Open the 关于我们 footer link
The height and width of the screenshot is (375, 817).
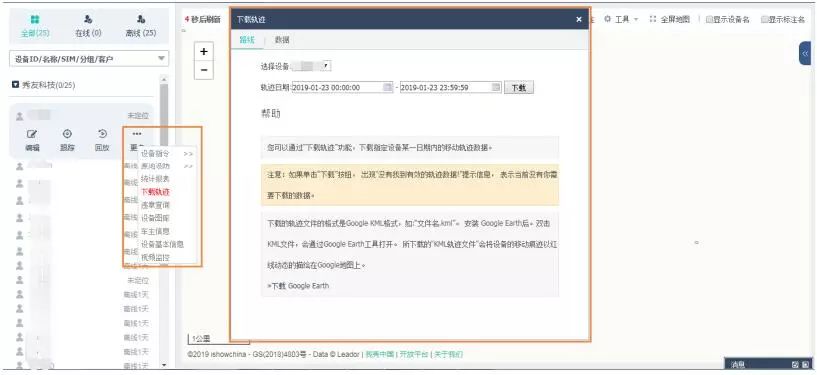pos(448,354)
